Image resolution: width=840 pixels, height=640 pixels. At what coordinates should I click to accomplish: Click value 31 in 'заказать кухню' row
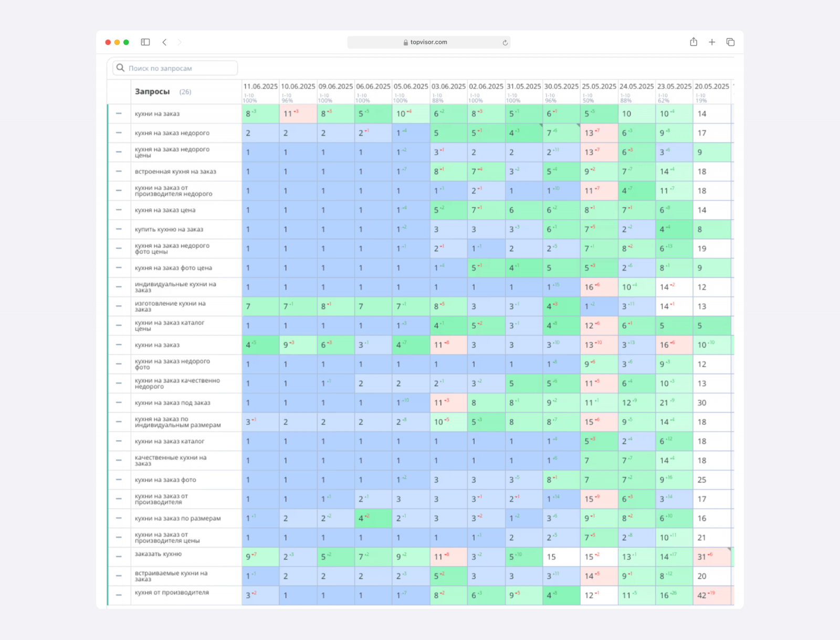point(702,557)
